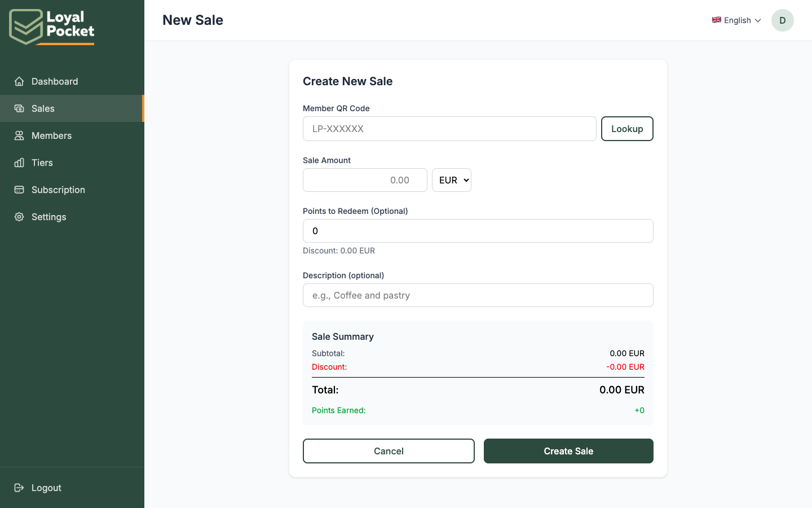Cancel the new sale

(x=389, y=451)
